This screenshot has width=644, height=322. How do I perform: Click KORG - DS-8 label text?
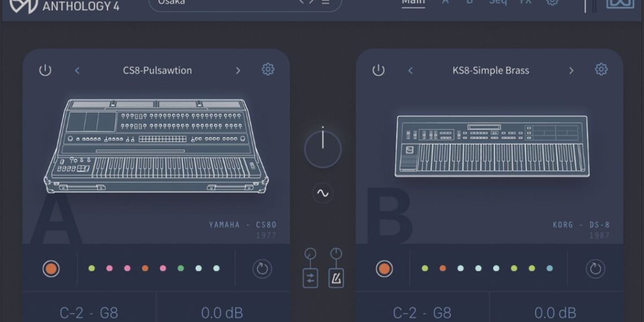point(581,225)
